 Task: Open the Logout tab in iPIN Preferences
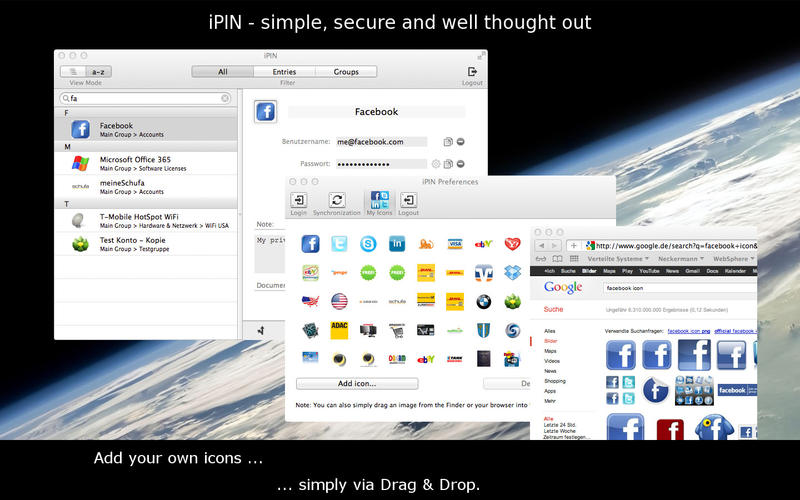408,204
